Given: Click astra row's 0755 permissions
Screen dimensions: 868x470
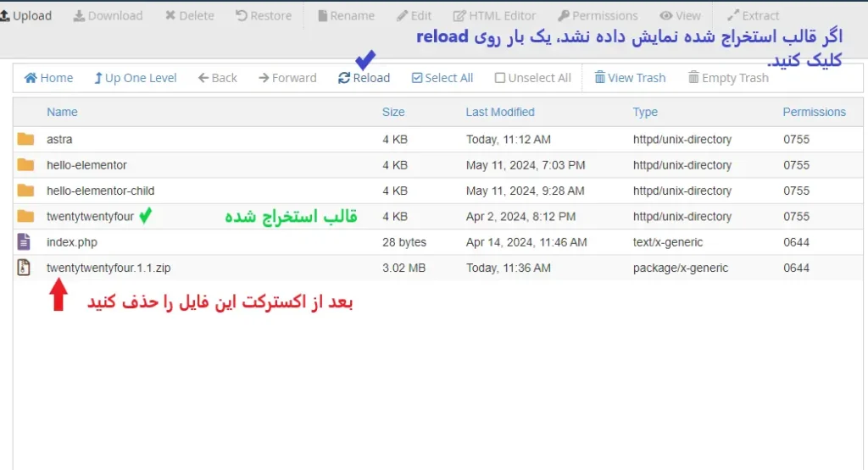Looking at the screenshot, I should [x=796, y=140].
